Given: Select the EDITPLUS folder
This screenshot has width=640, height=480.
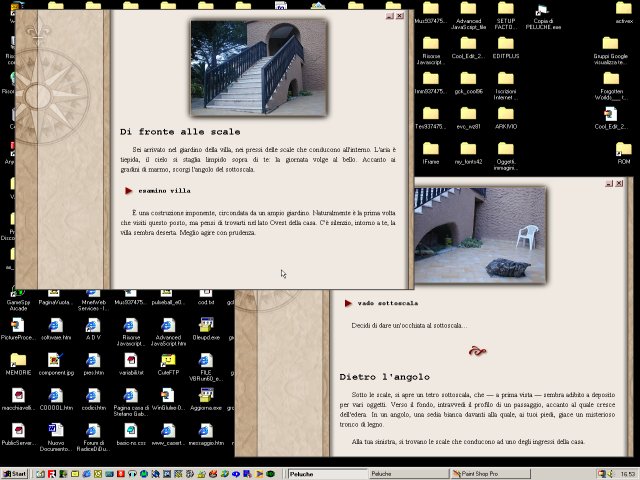Looking at the screenshot, I should [505, 48].
